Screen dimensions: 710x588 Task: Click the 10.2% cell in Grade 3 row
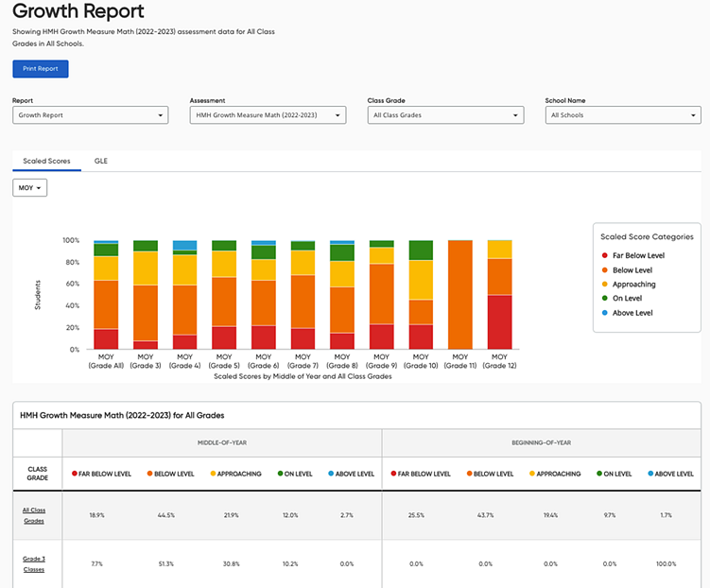coord(290,564)
